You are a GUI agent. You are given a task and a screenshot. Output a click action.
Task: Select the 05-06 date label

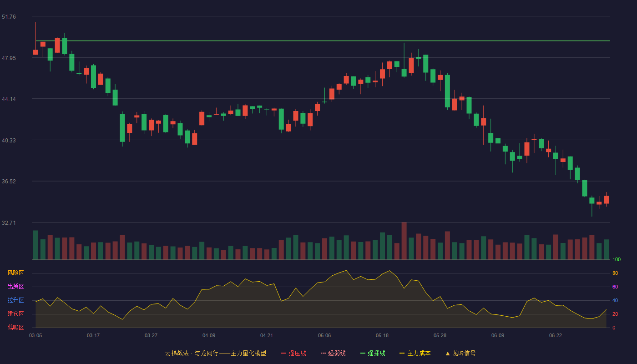pyautogui.click(x=324, y=335)
